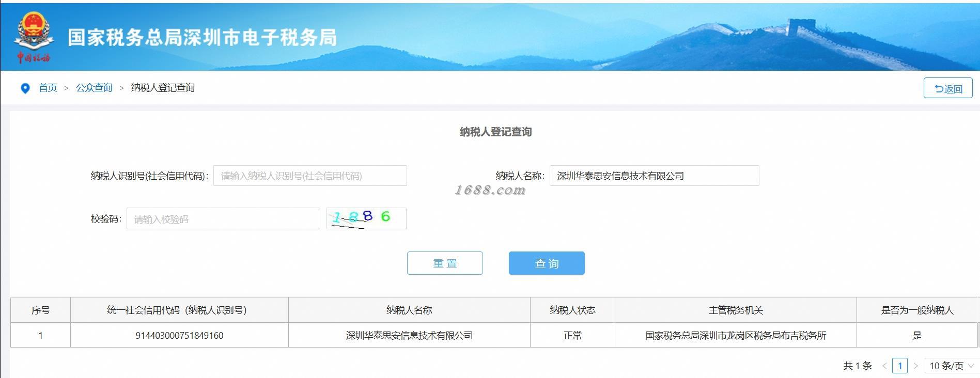Click 国家税务总局深圳市电子税务局 header title

click(x=202, y=37)
